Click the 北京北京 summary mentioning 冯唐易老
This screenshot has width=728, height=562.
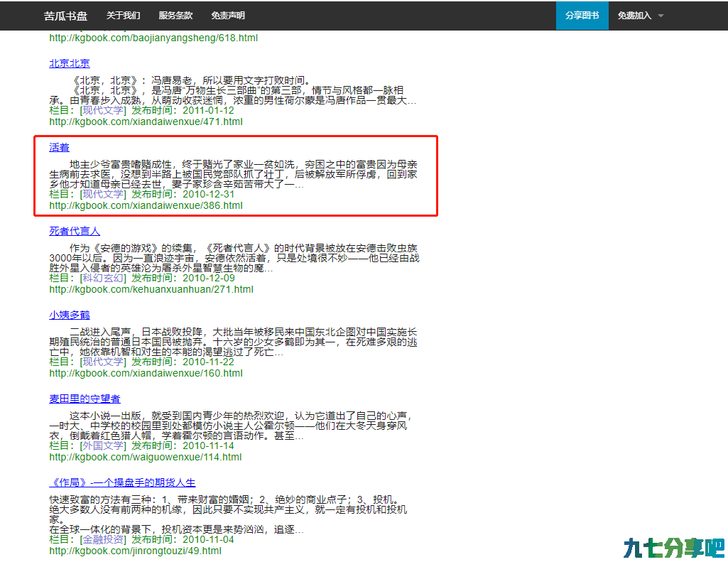(233, 90)
